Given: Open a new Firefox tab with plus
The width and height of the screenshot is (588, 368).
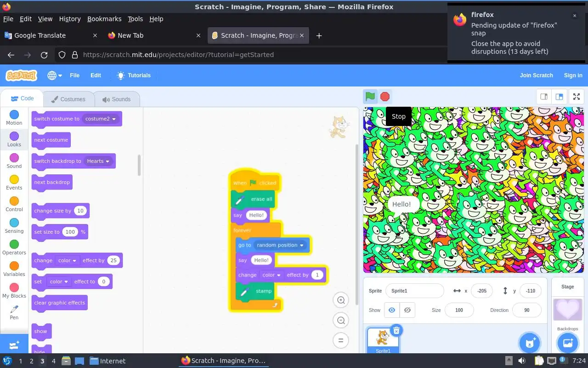Looking at the screenshot, I should (319, 35).
